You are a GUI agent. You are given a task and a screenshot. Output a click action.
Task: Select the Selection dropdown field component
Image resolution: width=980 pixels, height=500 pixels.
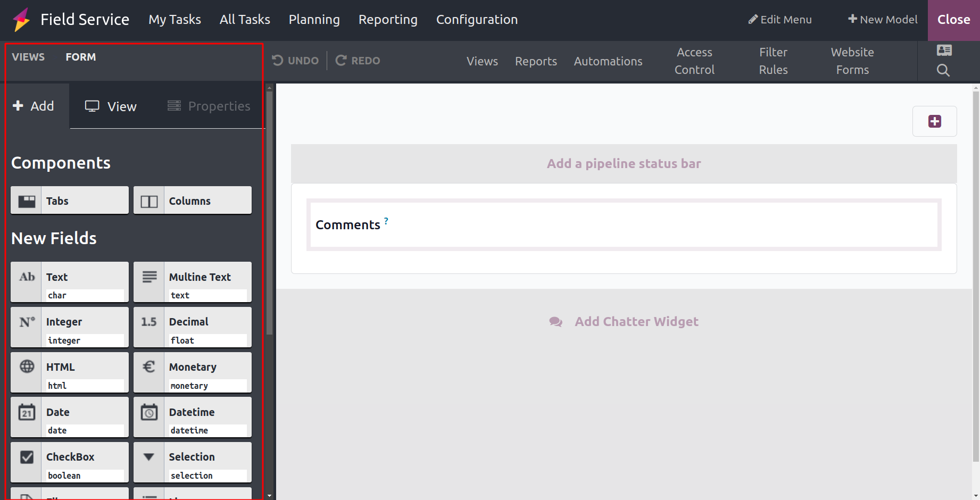(x=192, y=462)
